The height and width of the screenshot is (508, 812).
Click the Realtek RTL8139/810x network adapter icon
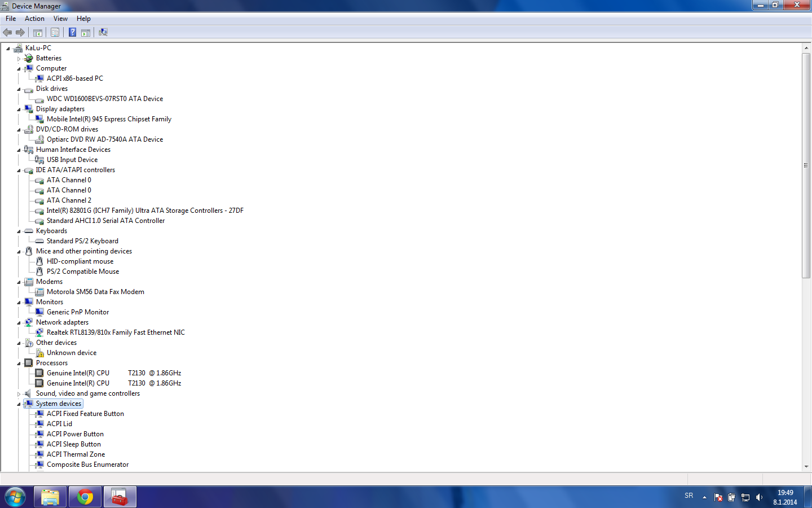click(39, 332)
